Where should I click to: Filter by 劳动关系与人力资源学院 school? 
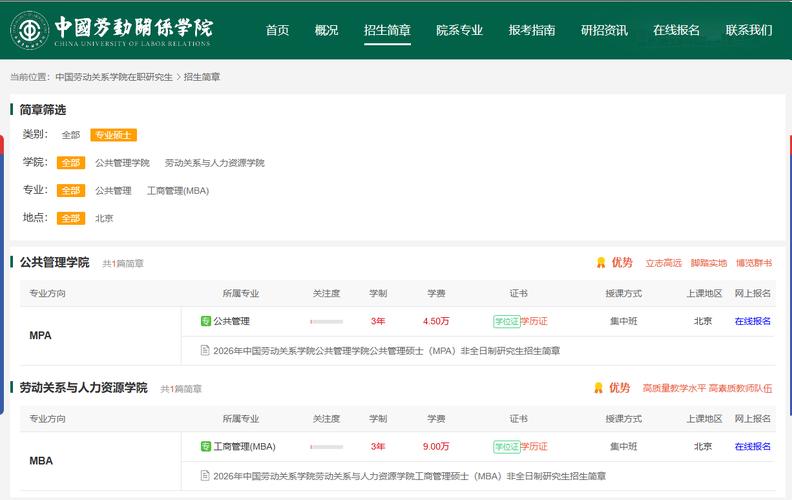click(215, 163)
